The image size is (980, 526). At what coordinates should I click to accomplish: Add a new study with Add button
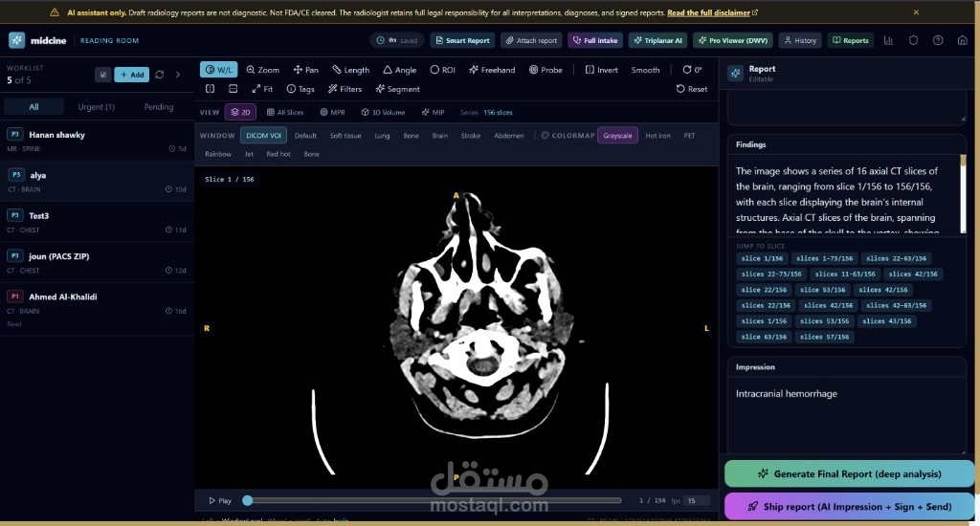131,75
